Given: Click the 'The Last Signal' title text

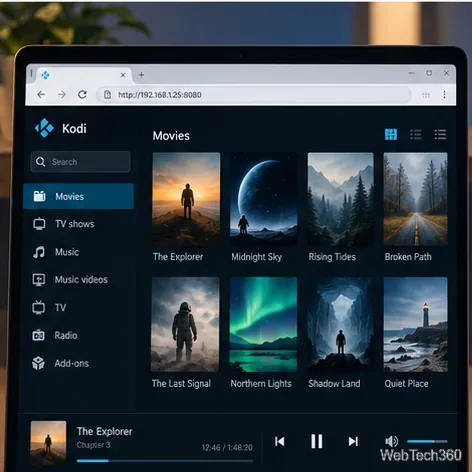Looking at the screenshot, I should coord(181,384).
